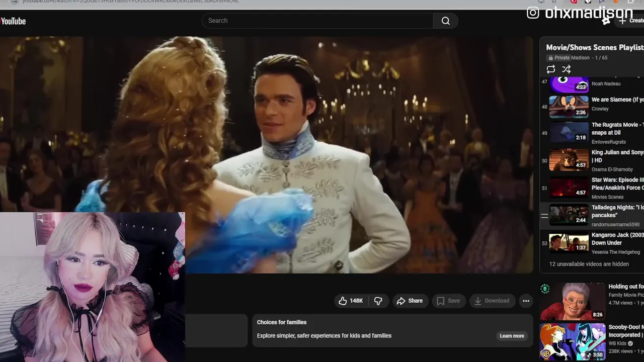Image resolution: width=644 pixels, height=362 pixels.
Task: Open the Share dialog
Action: 410,301
